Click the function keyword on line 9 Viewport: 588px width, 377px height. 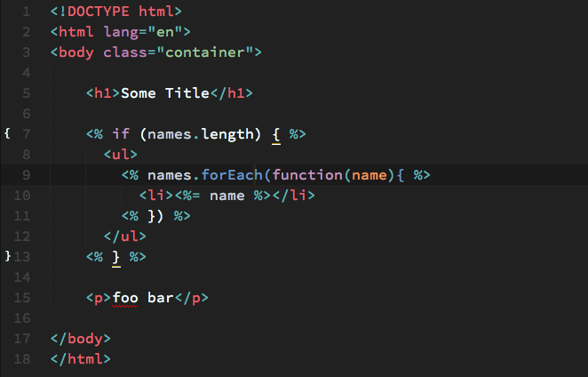pos(307,175)
